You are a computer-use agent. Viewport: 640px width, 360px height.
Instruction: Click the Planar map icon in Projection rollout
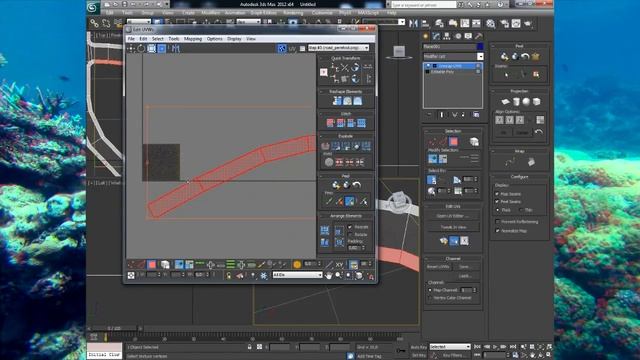pyautogui.click(x=505, y=101)
